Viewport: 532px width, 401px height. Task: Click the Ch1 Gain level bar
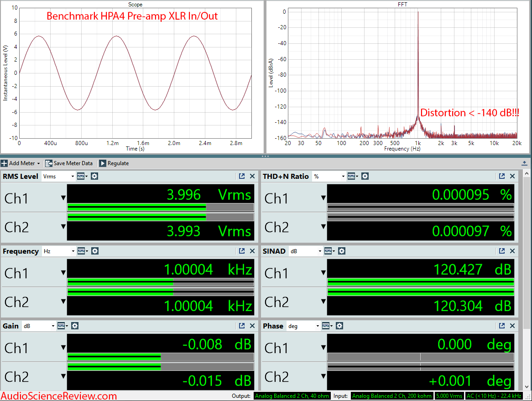pyautogui.click(x=161, y=357)
